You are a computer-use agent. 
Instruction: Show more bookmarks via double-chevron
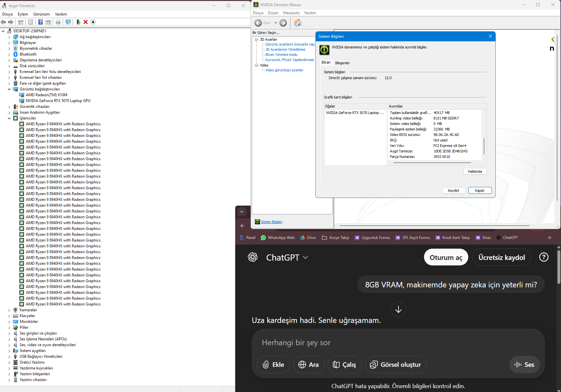550,238
